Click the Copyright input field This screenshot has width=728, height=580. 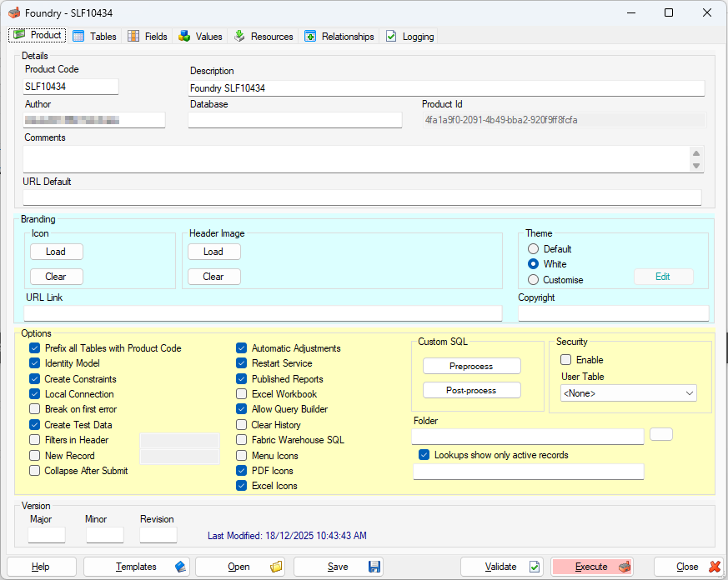coord(613,313)
